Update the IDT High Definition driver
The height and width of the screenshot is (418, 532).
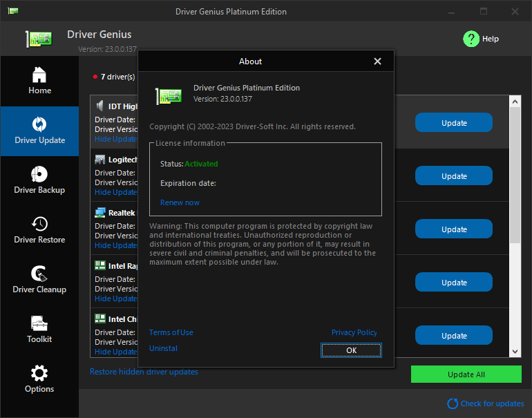454,123
